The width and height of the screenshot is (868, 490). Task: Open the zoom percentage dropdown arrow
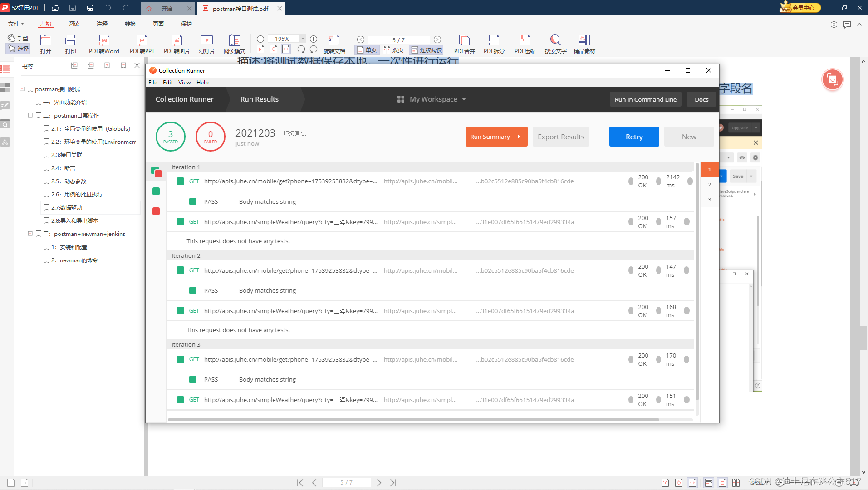303,39
